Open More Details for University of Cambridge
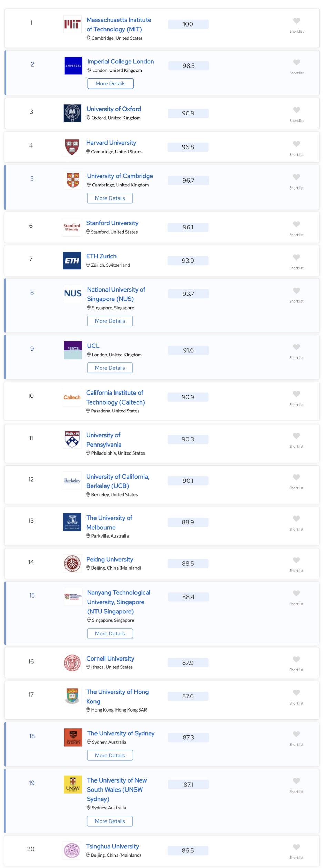This screenshot has width=323, height=868. [110, 198]
